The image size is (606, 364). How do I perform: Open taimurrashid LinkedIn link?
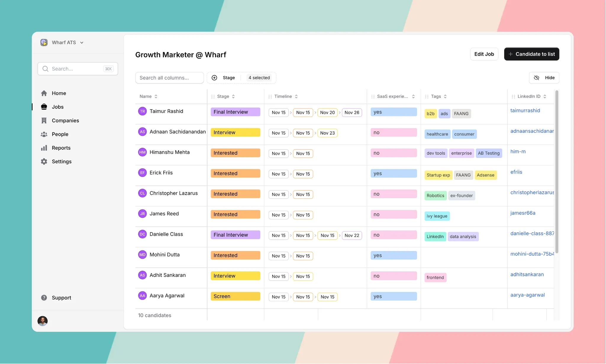[x=525, y=111]
